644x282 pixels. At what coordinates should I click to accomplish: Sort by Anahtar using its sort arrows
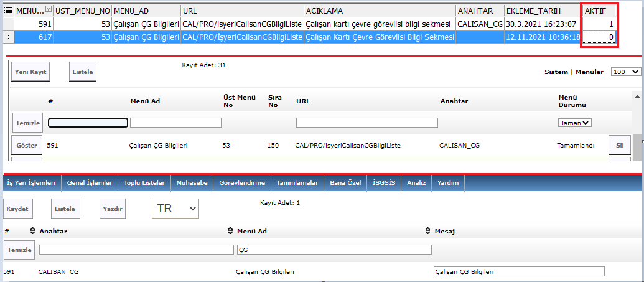pyautogui.click(x=34, y=231)
